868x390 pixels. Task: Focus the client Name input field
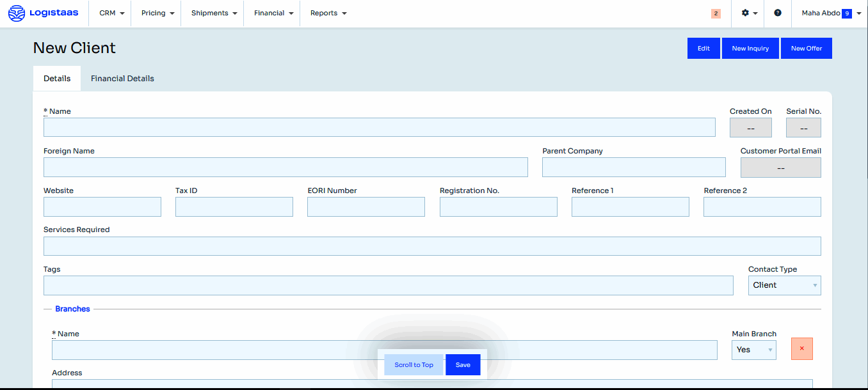click(x=379, y=127)
